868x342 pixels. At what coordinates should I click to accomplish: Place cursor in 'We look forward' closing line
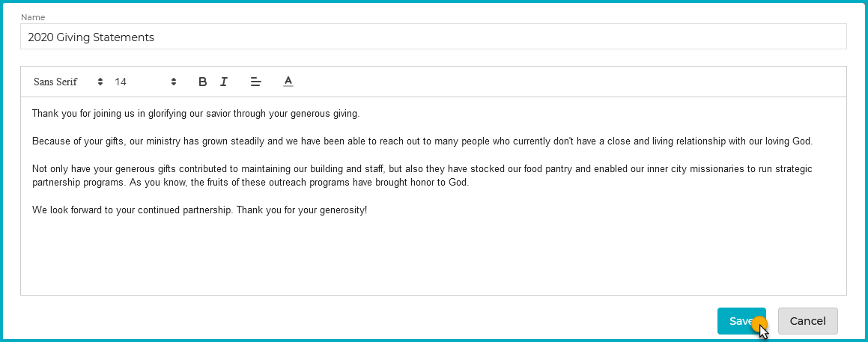(x=199, y=210)
